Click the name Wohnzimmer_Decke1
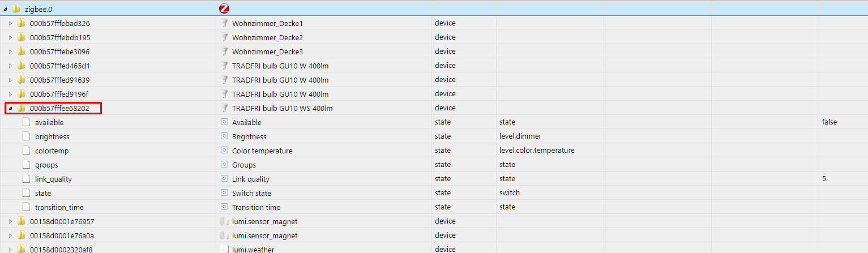 point(267,23)
